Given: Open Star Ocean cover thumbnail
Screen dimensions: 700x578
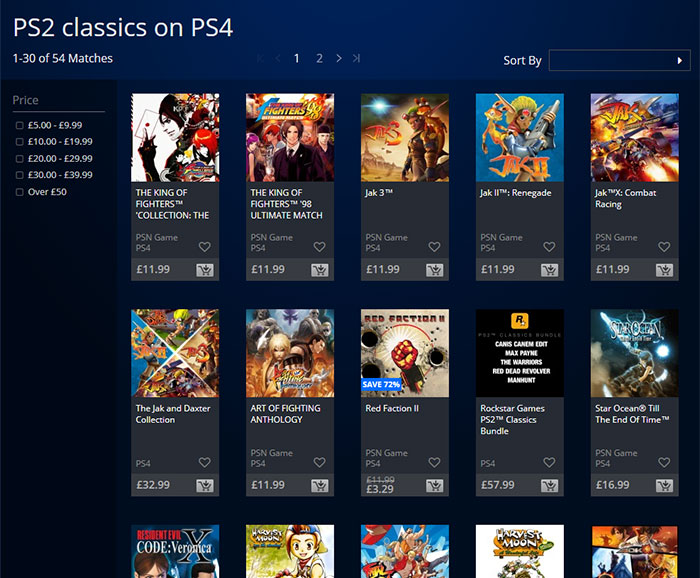Looking at the screenshot, I should point(634,353).
